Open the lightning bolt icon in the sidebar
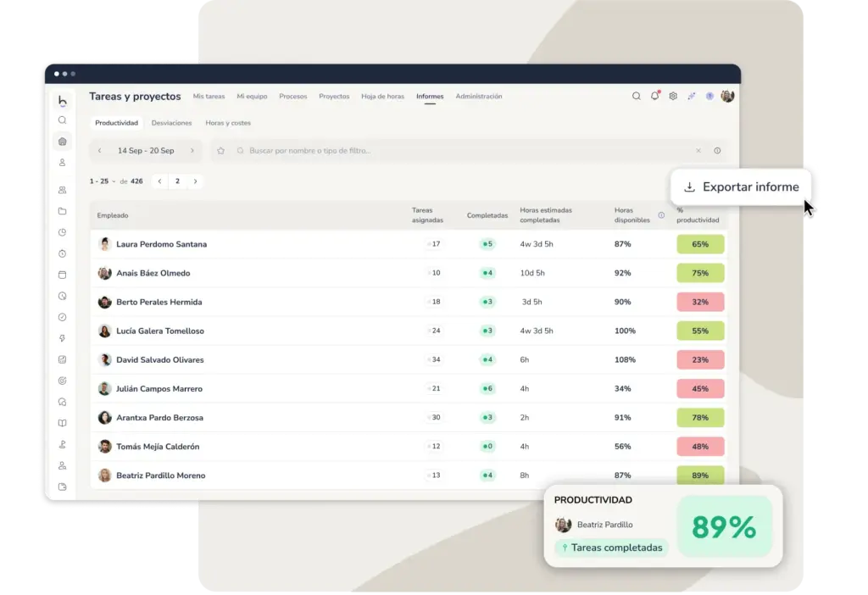 63,338
